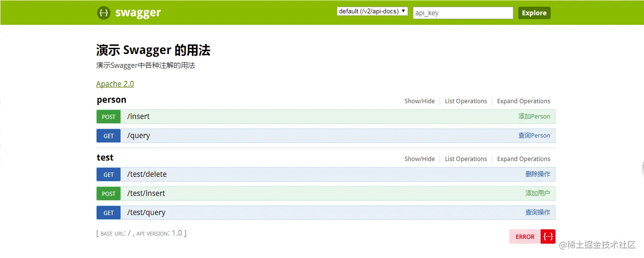
Task: Click the red validator badge icon beside ERROR
Action: tap(548, 236)
